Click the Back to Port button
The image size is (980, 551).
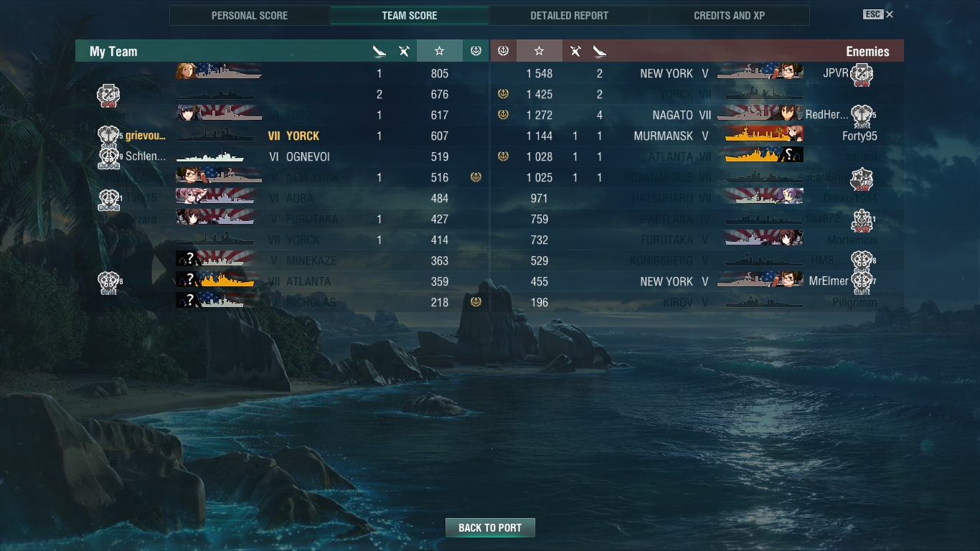[490, 527]
